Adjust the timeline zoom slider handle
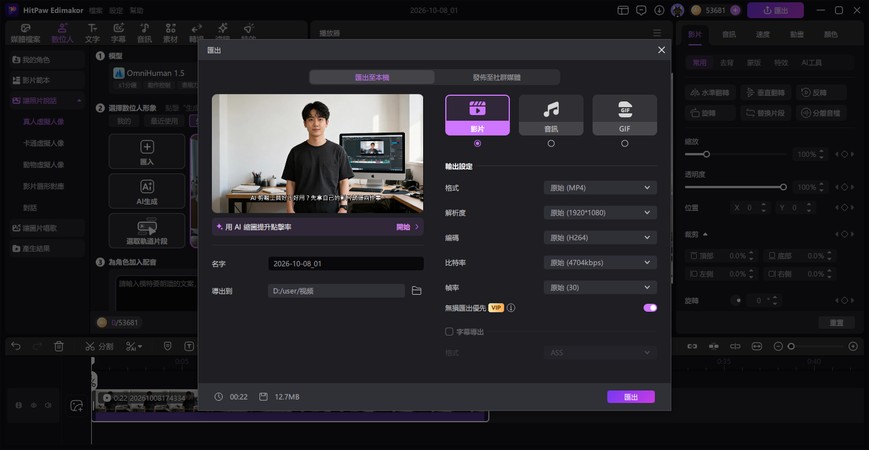Viewport: 869px width, 450px height. [x=791, y=346]
